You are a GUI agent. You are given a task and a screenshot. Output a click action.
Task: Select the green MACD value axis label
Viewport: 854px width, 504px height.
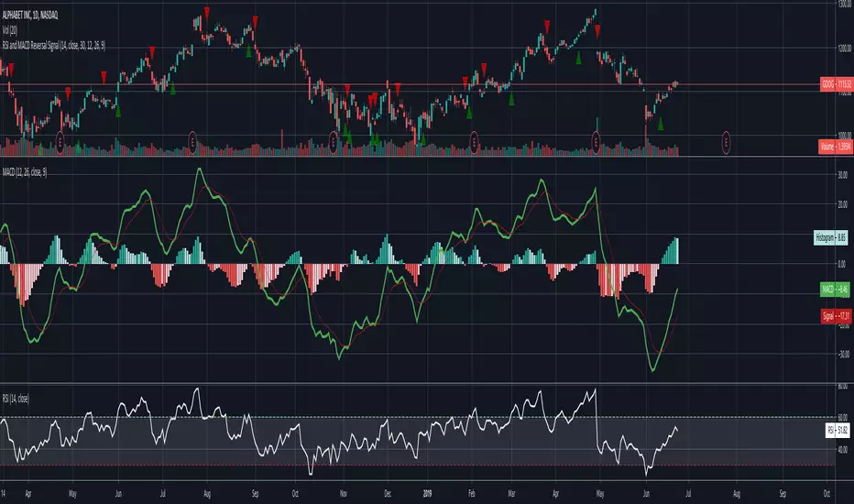[836, 290]
